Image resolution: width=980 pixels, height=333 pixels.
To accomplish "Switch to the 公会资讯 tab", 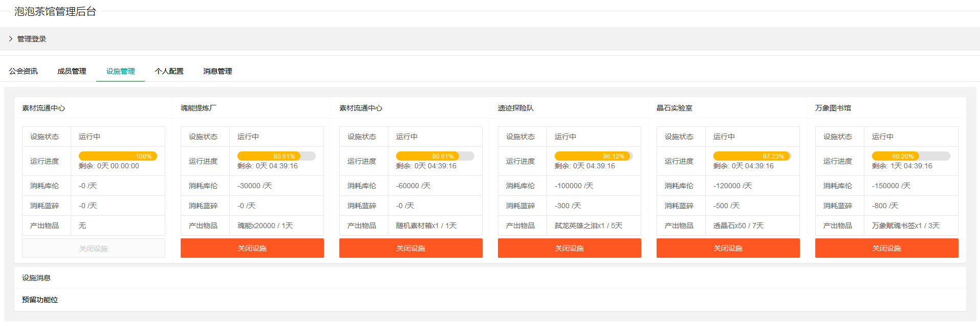I will click(23, 71).
